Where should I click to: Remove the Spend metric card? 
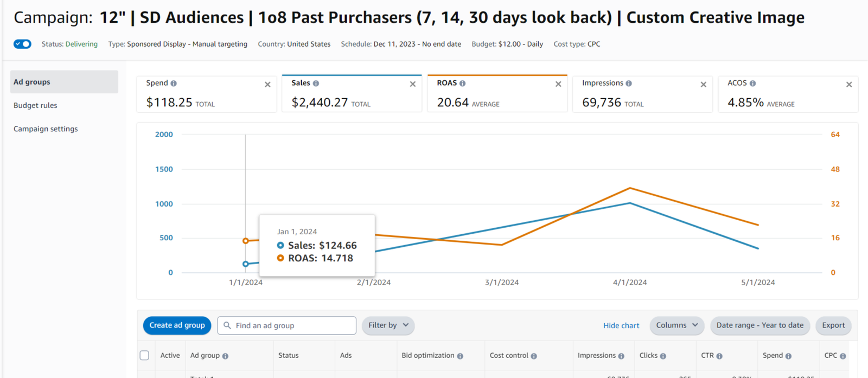point(267,85)
